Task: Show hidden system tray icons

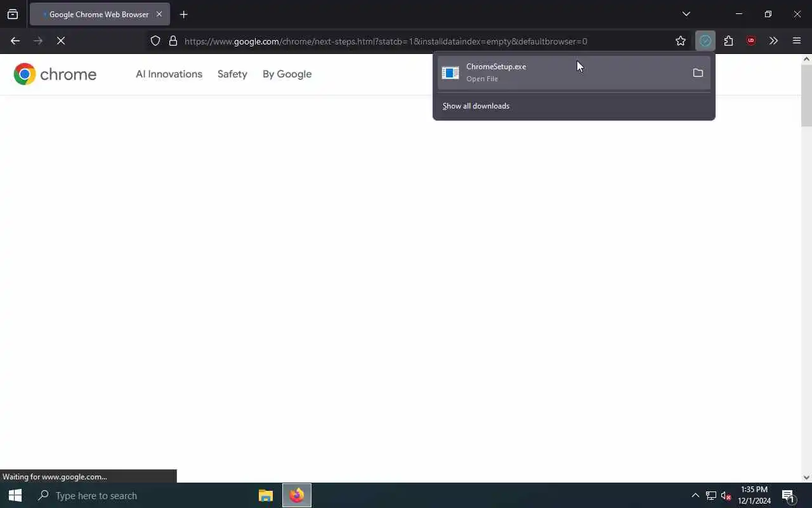Action: pyautogui.click(x=695, y=495)
